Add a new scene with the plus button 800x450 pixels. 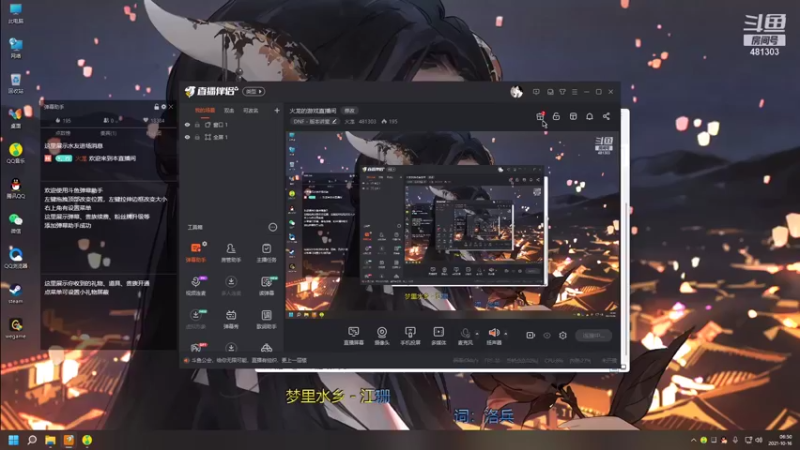277,110
